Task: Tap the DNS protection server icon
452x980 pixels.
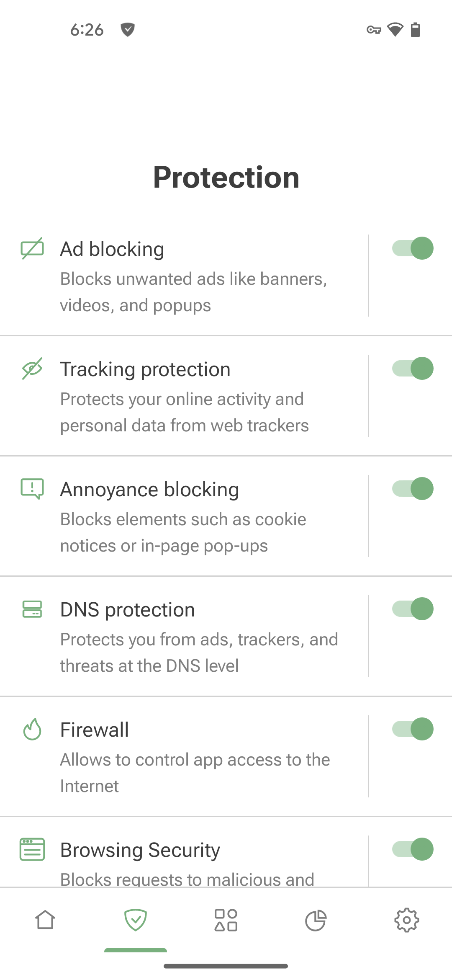Action: [32, 609]
